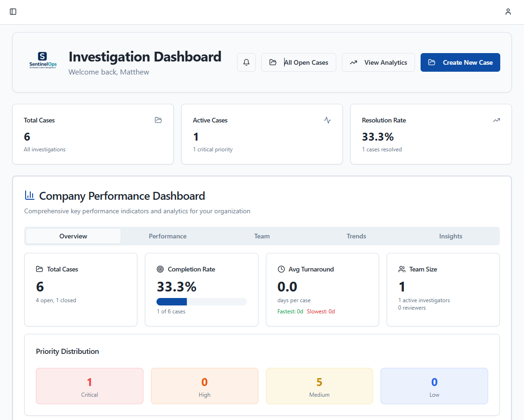This screenshot has height=420, width=524.
Task: Click the trending arrow icon on Resolution Rate
Action: pyautogui.click(x=497, y=120)
